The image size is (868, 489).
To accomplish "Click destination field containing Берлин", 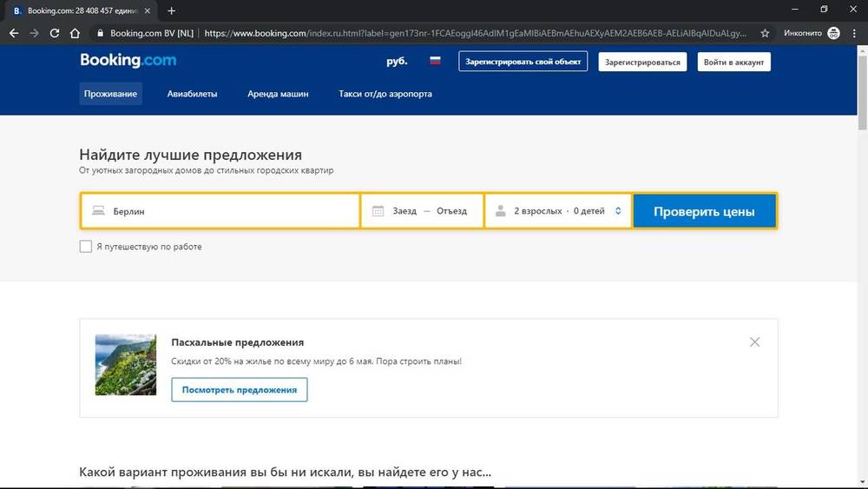I will tap(220, 211).
